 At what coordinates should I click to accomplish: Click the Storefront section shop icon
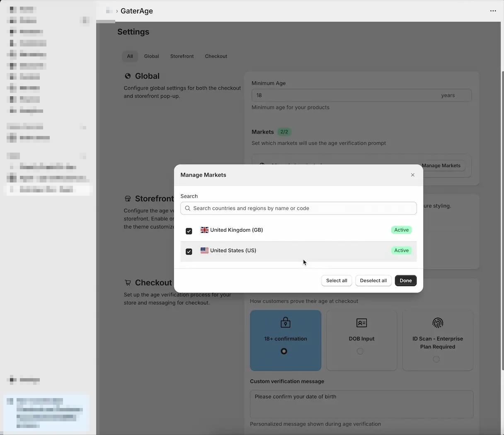[128, 199]
